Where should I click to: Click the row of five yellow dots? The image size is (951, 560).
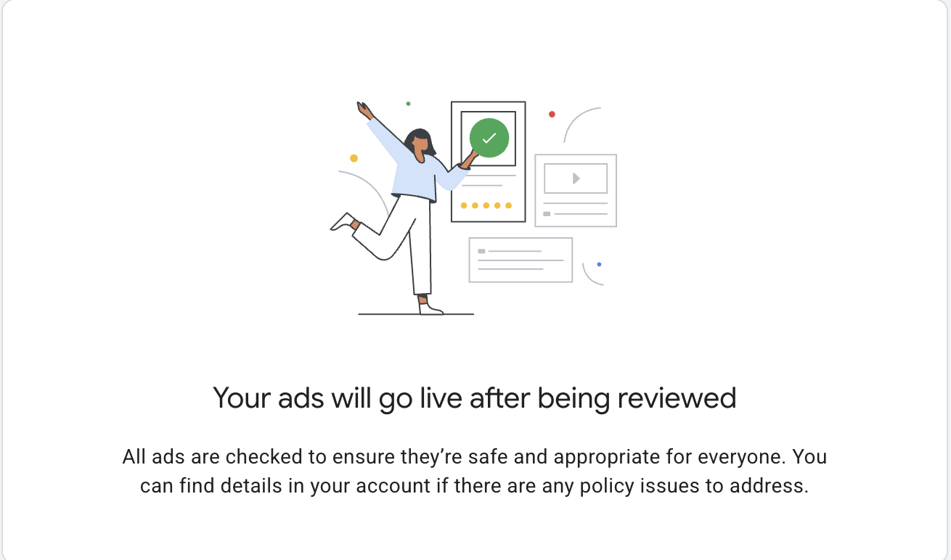click(486, 205)
